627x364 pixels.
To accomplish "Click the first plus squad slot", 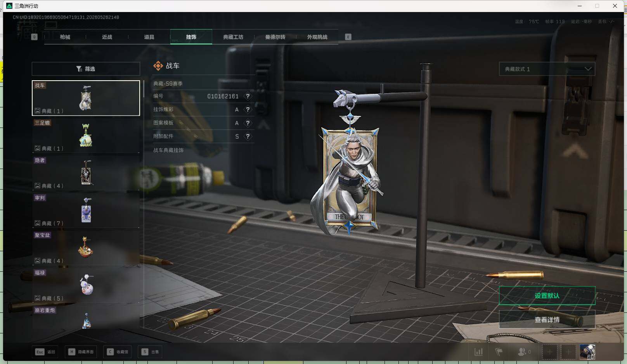I will (549, 352).
